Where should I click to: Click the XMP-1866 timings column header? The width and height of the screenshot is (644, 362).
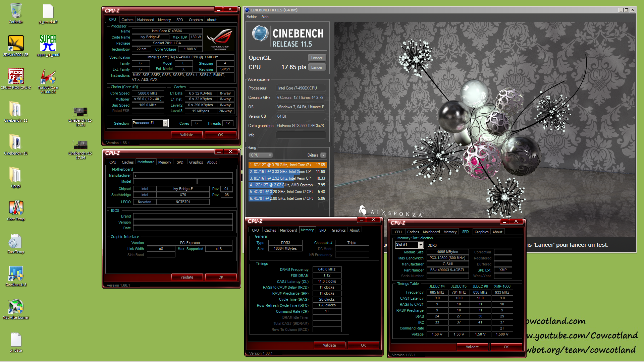pyautogui.click(x=502, y=287)
